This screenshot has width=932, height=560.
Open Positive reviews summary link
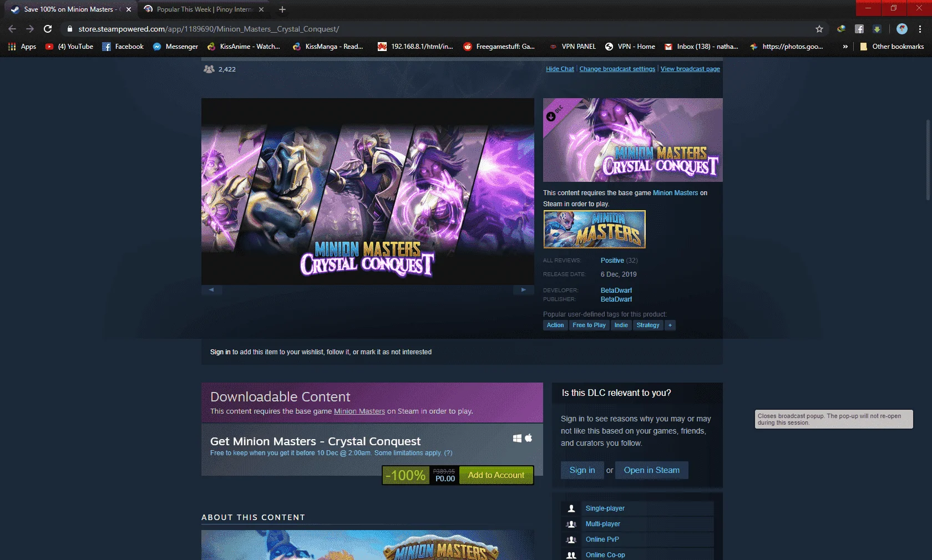(612, 261)
